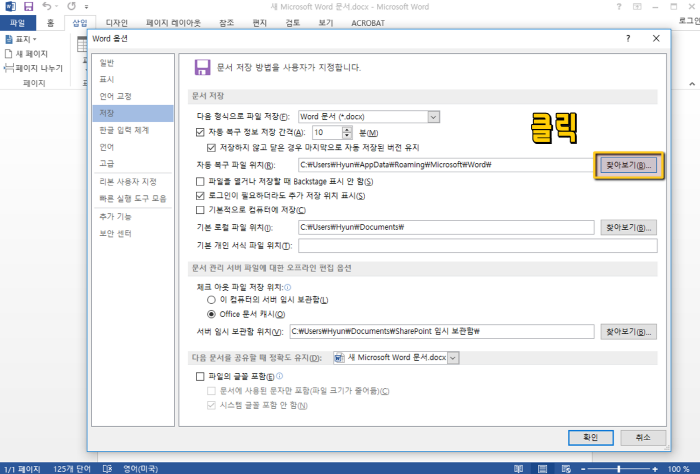Select 추가 기능 category
Image resolution: width=700 pixels, height=474 pixels.
(133, 216)
